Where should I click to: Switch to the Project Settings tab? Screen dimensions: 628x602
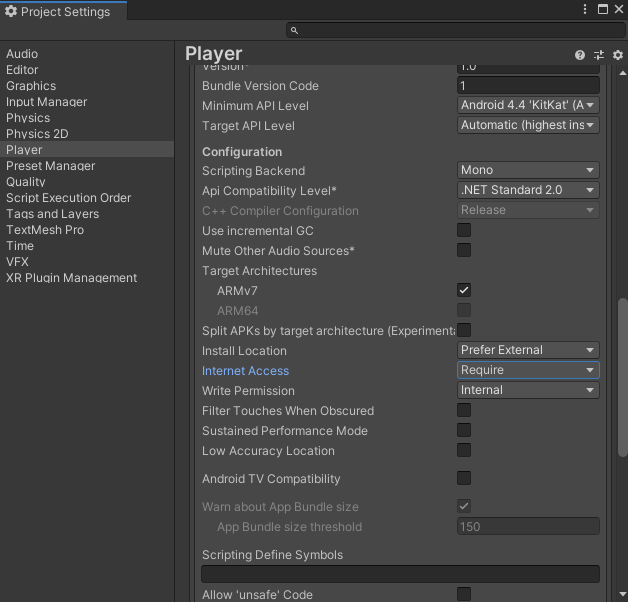click(x=64, y=11)
